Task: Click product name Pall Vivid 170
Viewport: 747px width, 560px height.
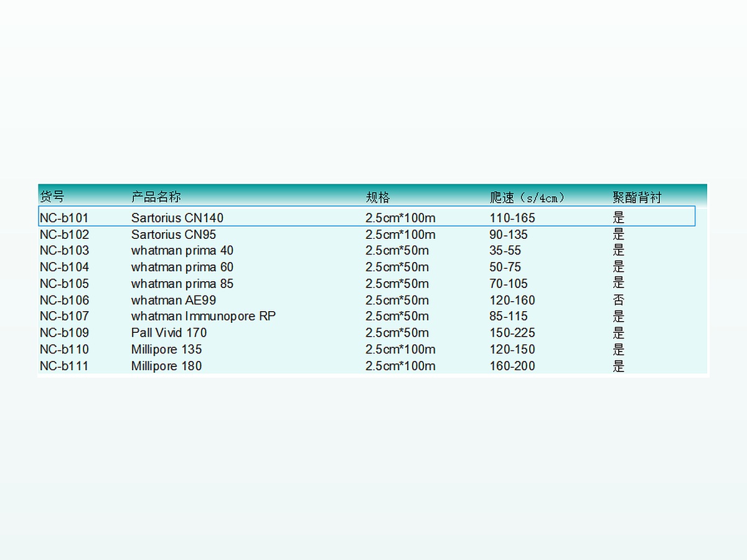Action: pos(169,333)
